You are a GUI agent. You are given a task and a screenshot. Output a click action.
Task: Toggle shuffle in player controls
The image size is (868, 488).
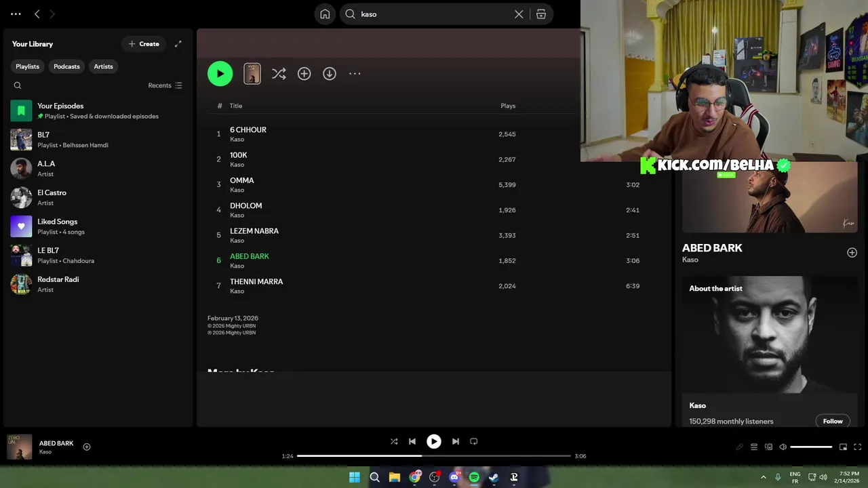[394, 441]
